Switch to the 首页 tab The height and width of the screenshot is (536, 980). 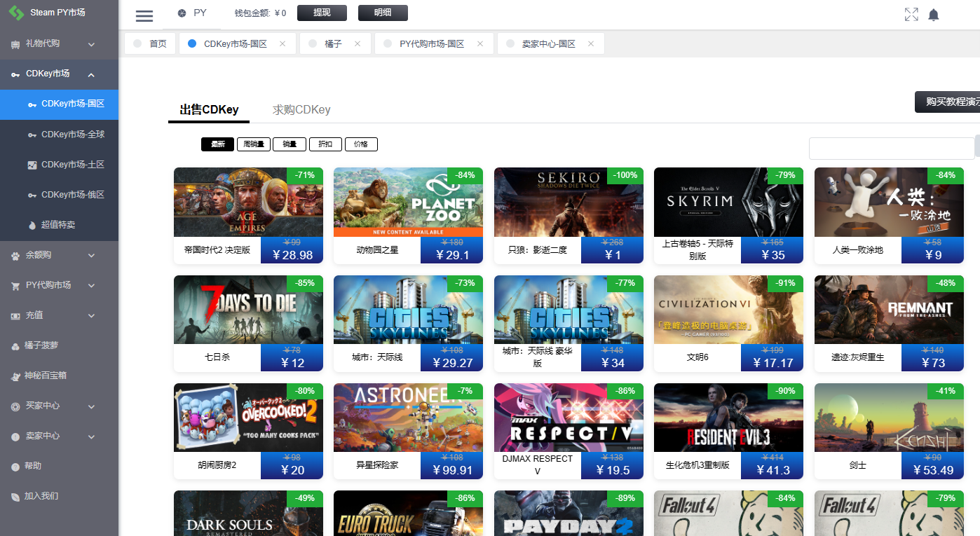(x=150, y=43)
